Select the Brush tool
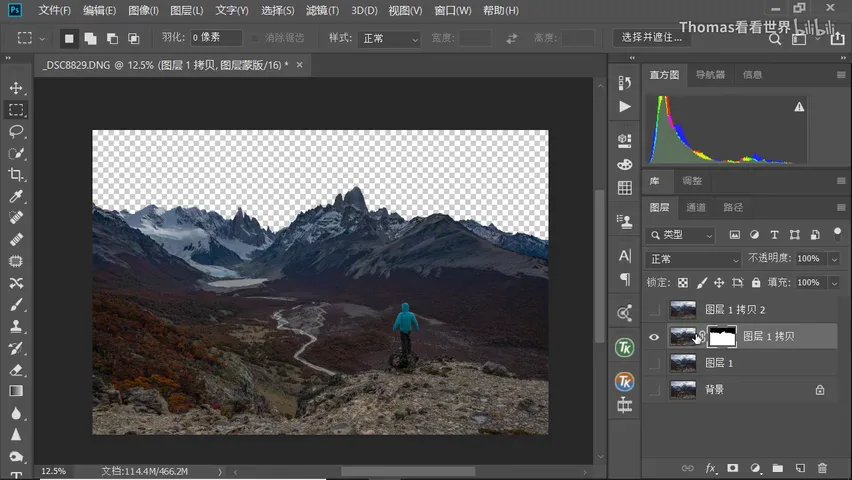The height and width of the screenshot is (480, 852). pyautogui.click(x=16, y=305)
